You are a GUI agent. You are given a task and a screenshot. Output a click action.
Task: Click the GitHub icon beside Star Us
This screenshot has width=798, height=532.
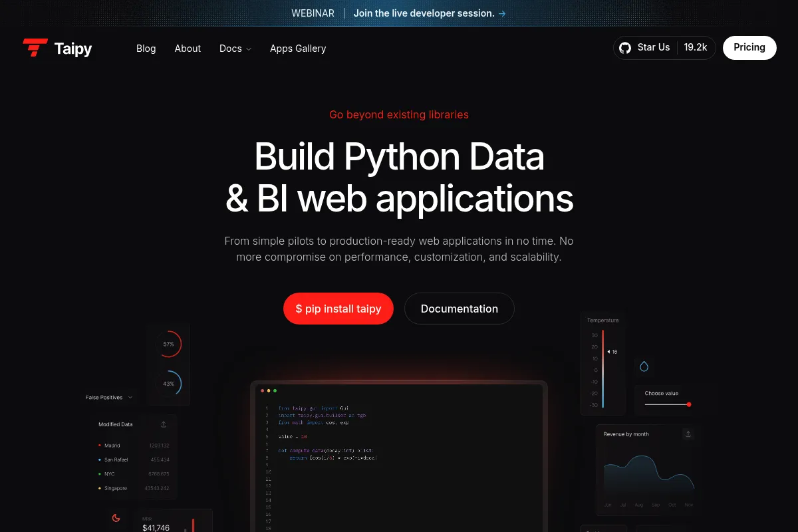[625, 48]
